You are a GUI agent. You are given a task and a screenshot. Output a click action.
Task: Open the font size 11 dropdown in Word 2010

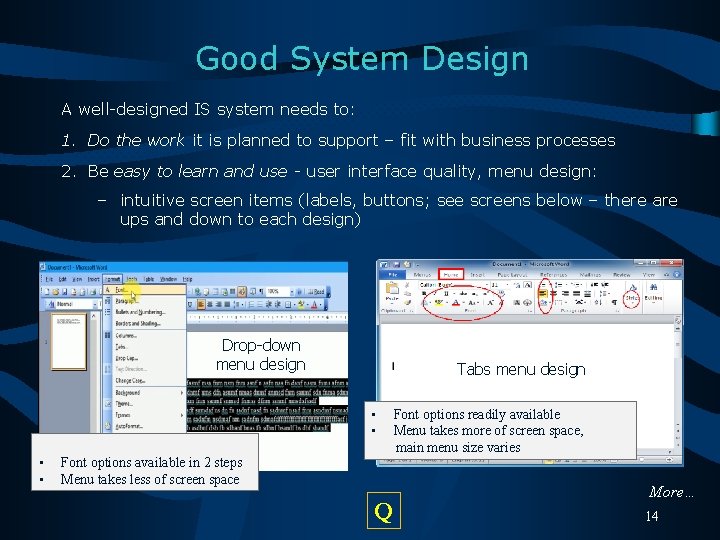506,285
